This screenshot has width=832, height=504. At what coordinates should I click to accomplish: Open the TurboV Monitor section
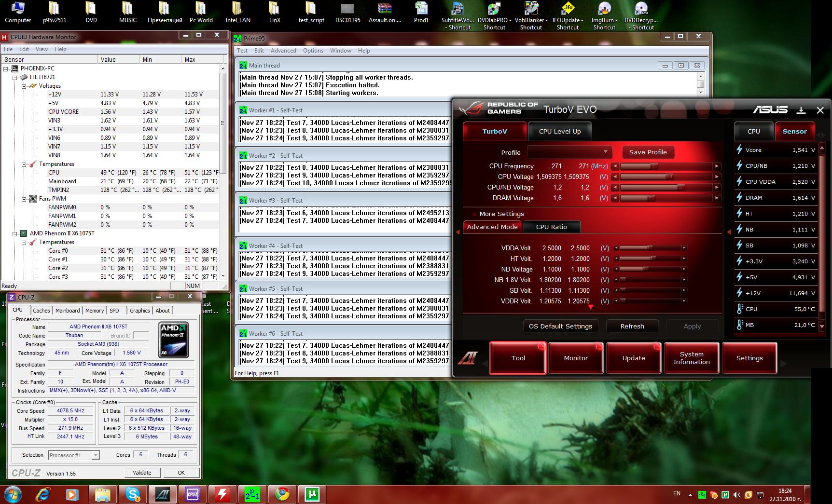click(x=576, y=358)
